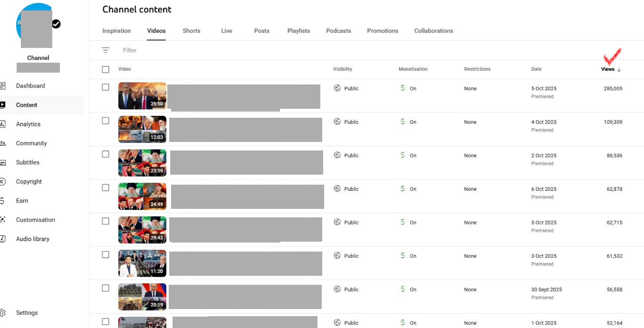Open the Copyright icon

coord(3,182)
